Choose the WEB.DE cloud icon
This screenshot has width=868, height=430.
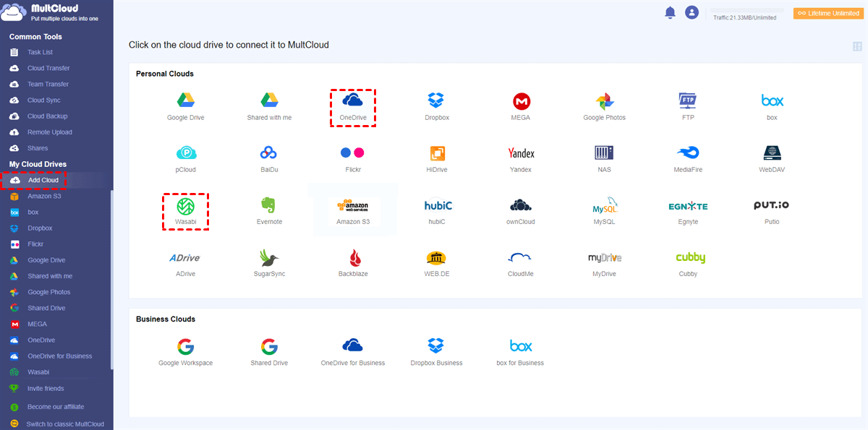pyautogui.click(x=437, y=263)
